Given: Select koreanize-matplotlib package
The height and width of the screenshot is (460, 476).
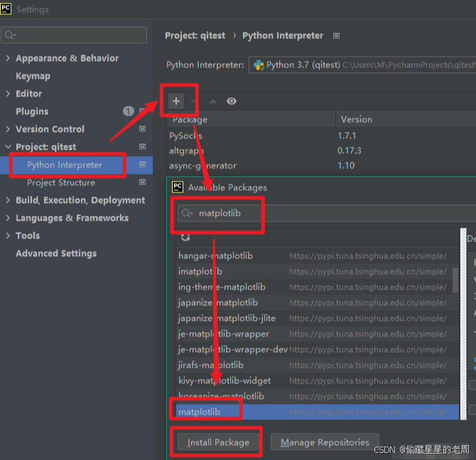Looking at the screenshot, I should (318, 396).
